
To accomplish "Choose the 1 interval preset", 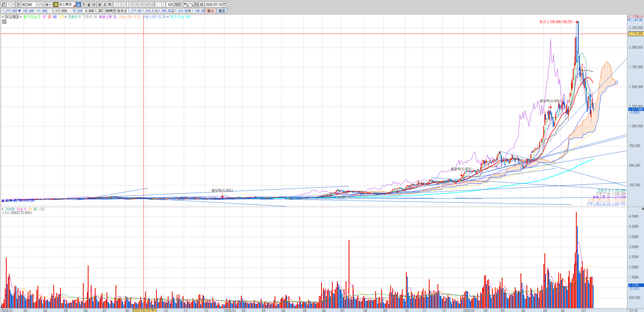I will pyautogui.click(x=116, y=5).
